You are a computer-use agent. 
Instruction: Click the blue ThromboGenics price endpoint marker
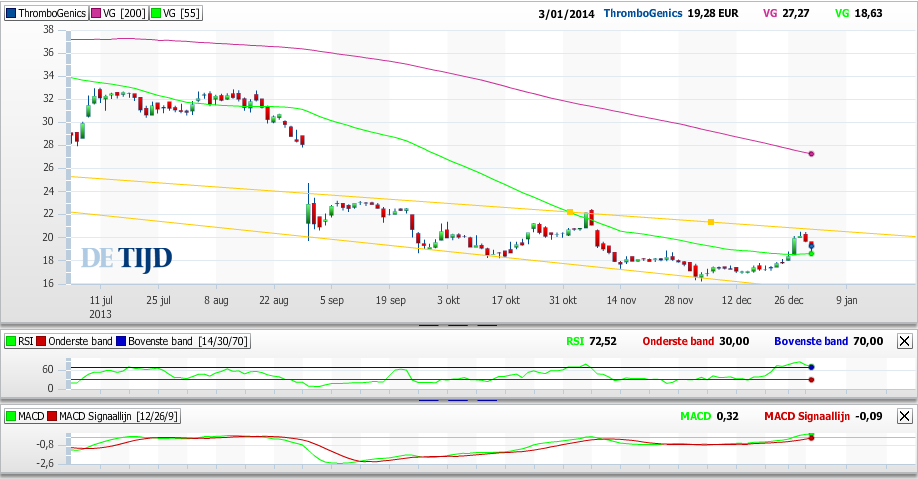pos(811,246)
